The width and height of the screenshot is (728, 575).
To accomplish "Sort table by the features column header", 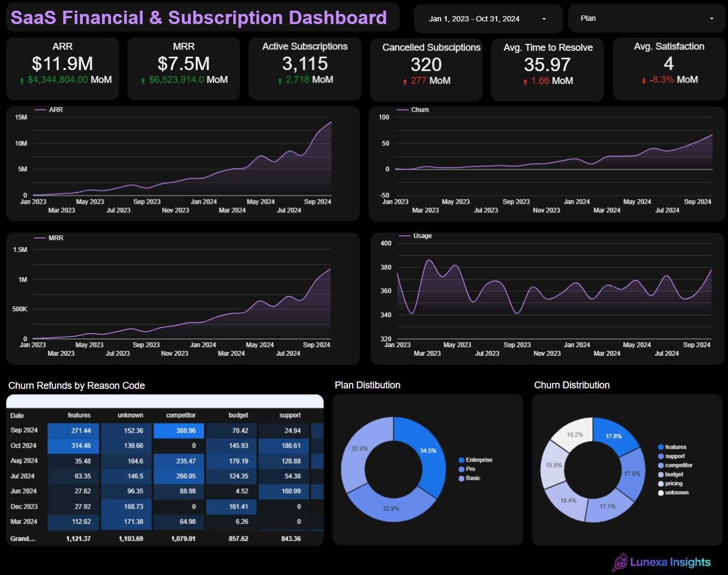I will pyautogui.click(x=79, y=416).
